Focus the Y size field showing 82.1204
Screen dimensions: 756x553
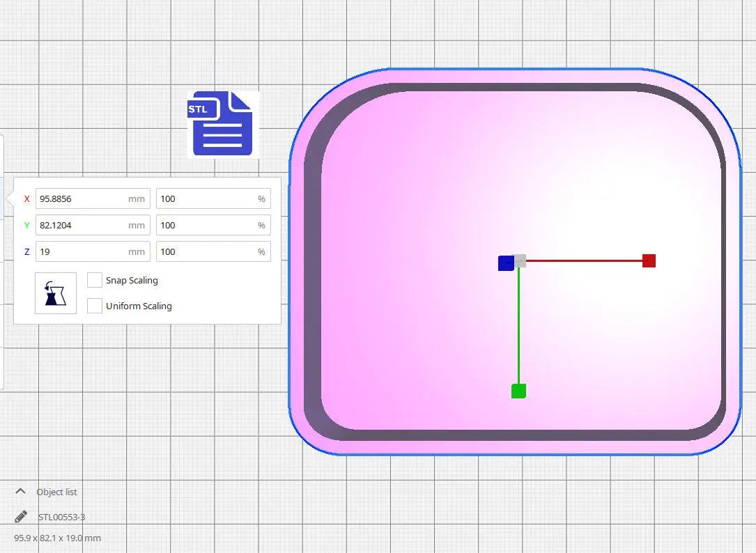pos(80,226)
